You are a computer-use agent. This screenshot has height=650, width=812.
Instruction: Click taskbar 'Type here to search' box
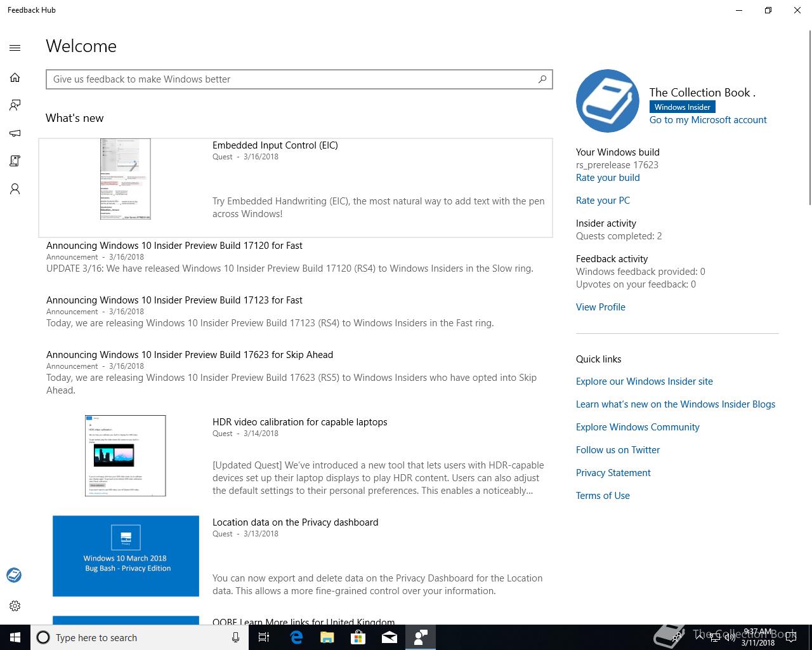(x=140, y=637)
